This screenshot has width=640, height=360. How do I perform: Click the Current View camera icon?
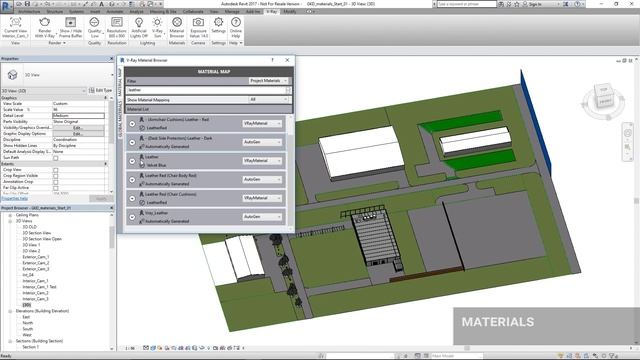(16, 22)
